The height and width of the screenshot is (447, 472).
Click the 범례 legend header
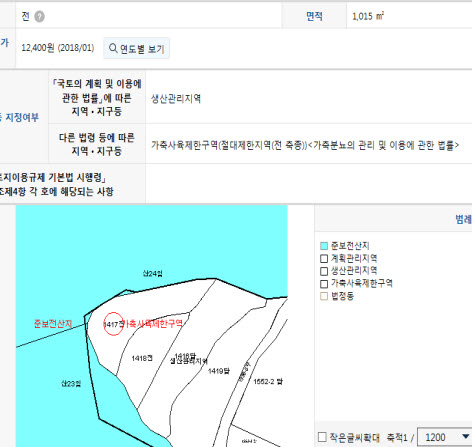point(463,219)
